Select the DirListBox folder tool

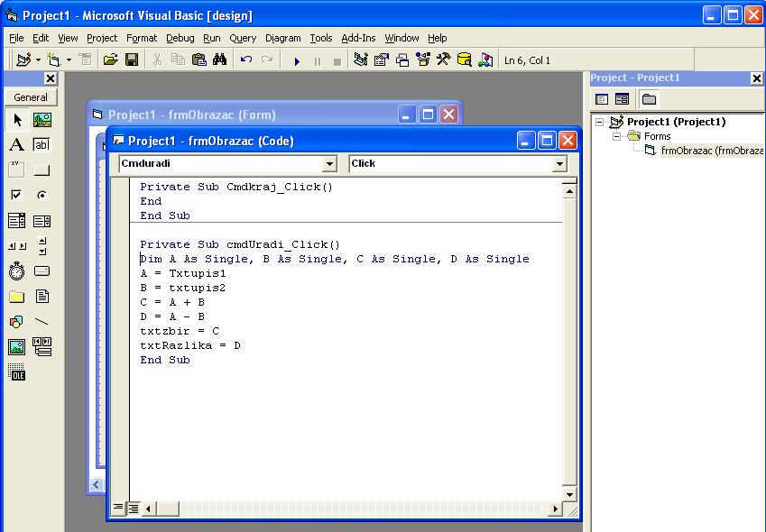coord(17,297)
